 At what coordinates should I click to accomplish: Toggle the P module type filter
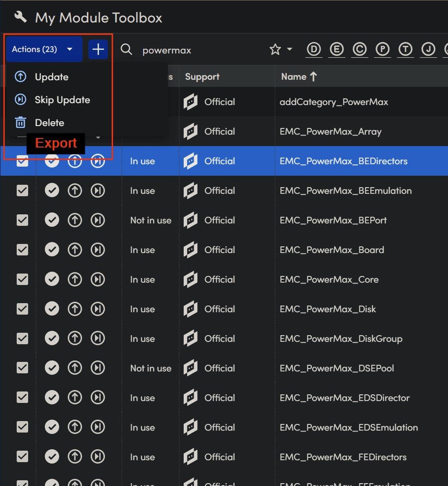[x=383, y=49]
